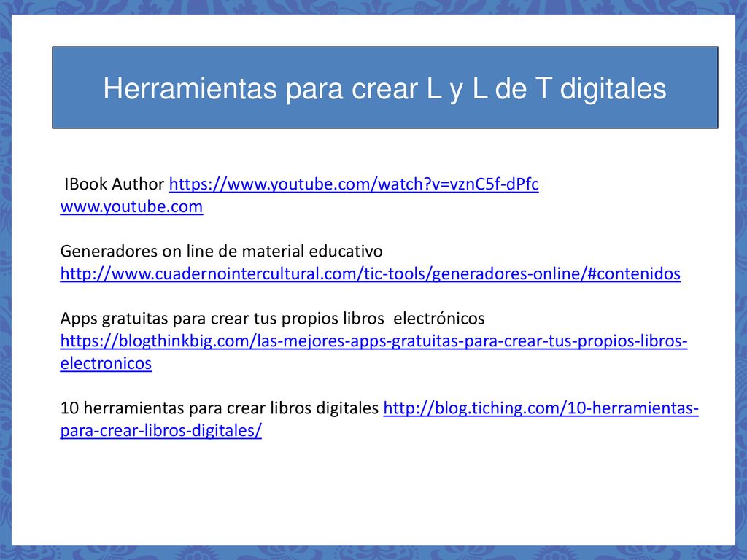Open the IBook Author YouTube watch link

[x=354, y=184]
